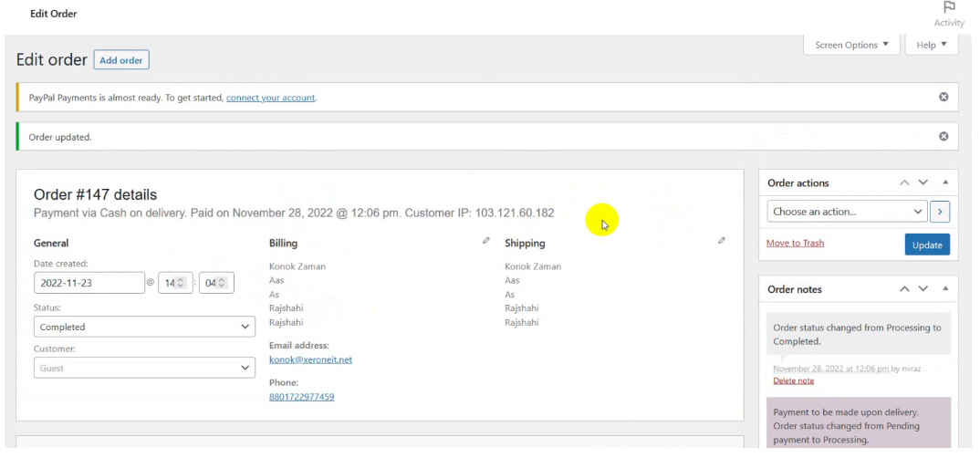The width and height of the screenshot is (980, 458).
Task: Move Order notes panel up
Action: click(x=904, y=288)
